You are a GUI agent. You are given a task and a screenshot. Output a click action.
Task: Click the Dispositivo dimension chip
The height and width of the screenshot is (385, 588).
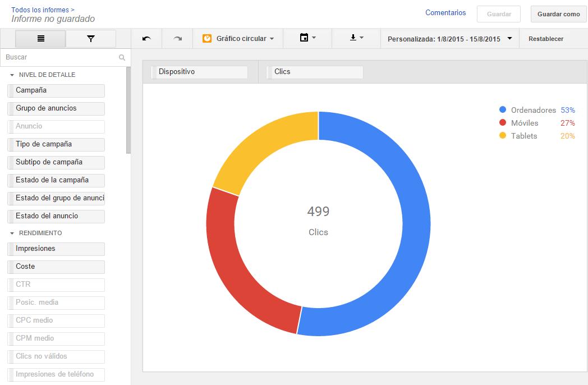[199, 72]
